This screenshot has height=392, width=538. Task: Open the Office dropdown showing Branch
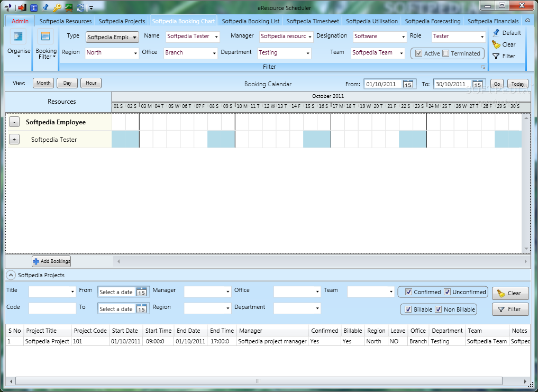(x=190, y=53)
